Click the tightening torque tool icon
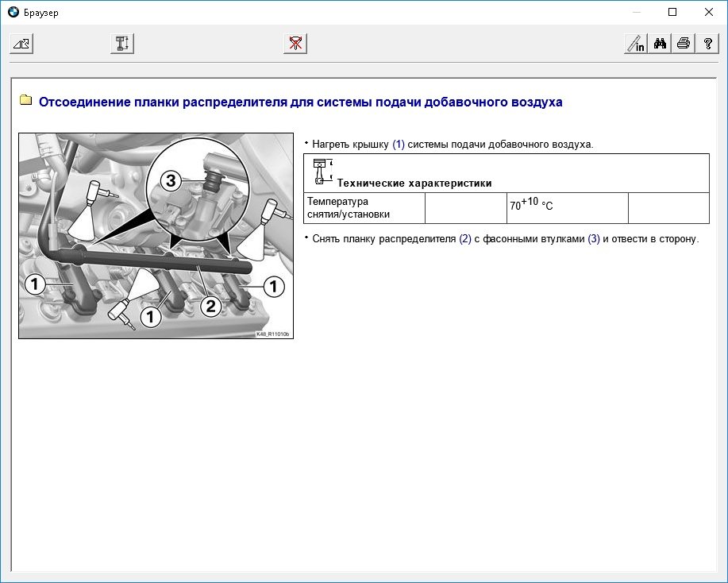 click(122, 44)
